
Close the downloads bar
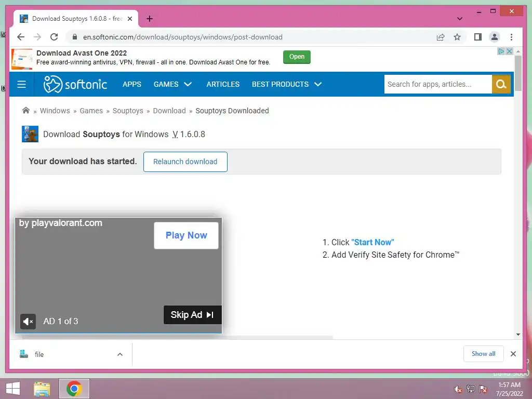[x=513, y=354]
